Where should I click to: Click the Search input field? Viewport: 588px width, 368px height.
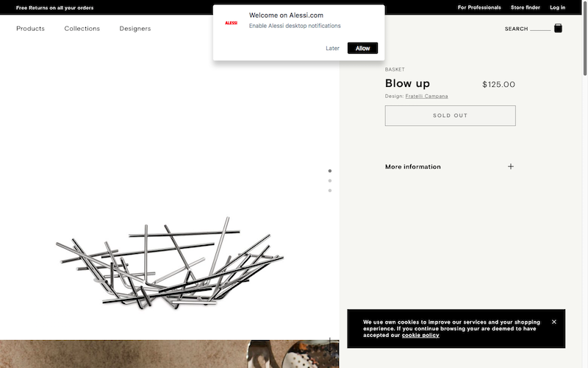pos(539,29)
